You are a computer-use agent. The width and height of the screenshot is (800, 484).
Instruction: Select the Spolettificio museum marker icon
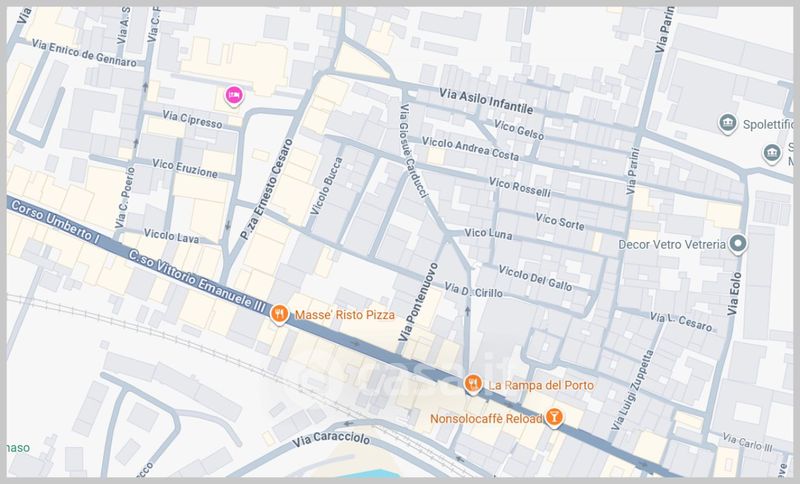727,123
